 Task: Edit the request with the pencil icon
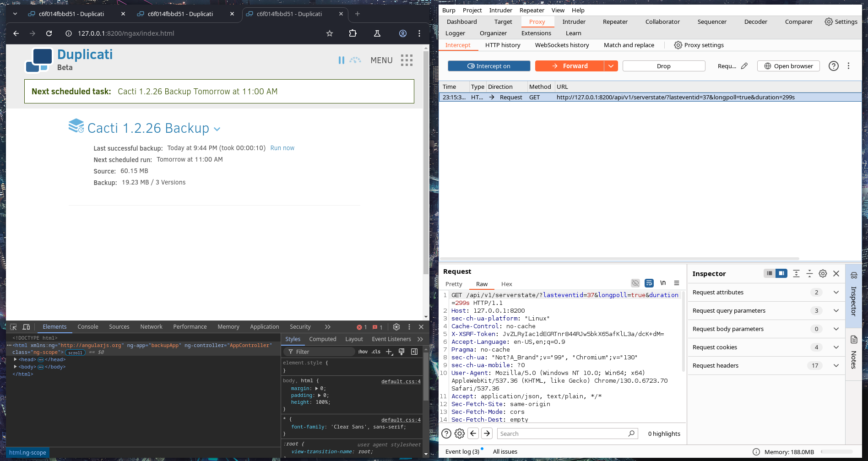[x=744, y=66]
